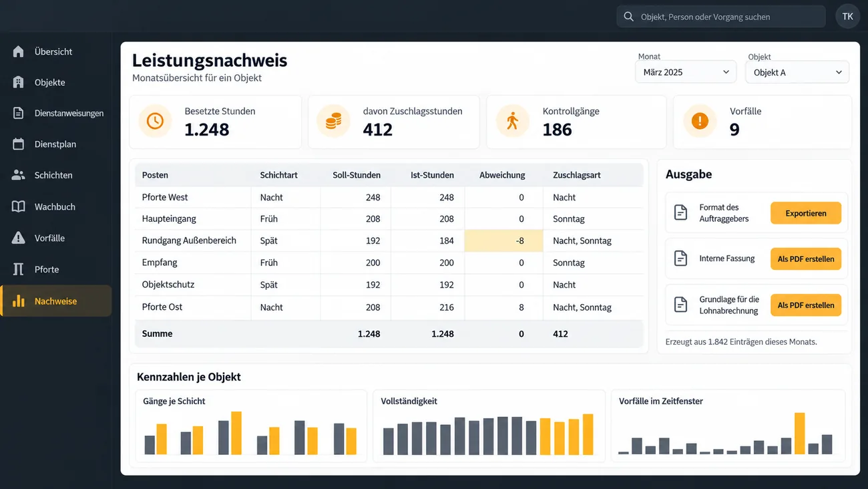Click the Abweichung column header

[x=502, y=175]
